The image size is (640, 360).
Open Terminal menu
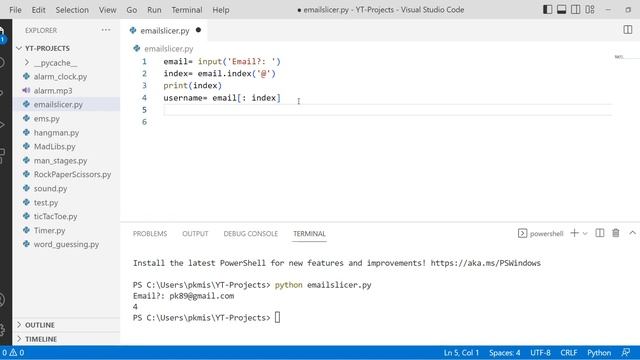[x=187, y=10]
